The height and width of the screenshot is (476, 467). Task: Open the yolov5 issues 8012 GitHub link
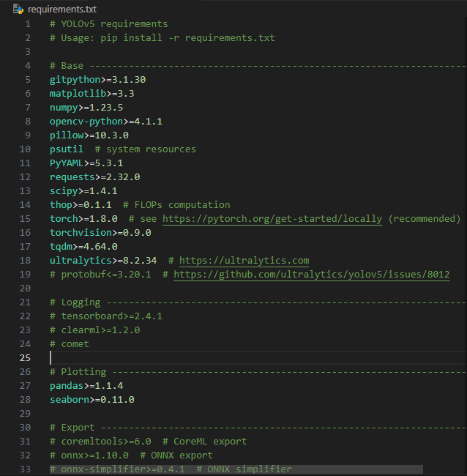tap(311, 275)
